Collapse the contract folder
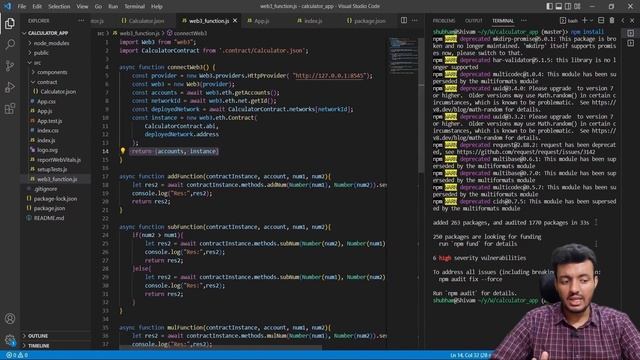Image resolution: width=640 pixels, height=360 pixels. point(44,82)
